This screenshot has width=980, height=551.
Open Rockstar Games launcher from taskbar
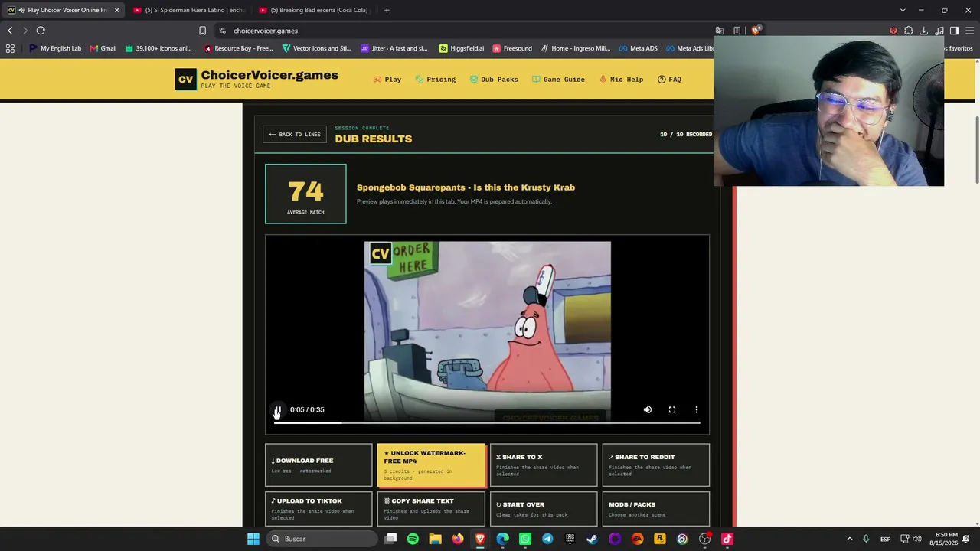pyautogui.click(x=660, y=539)
